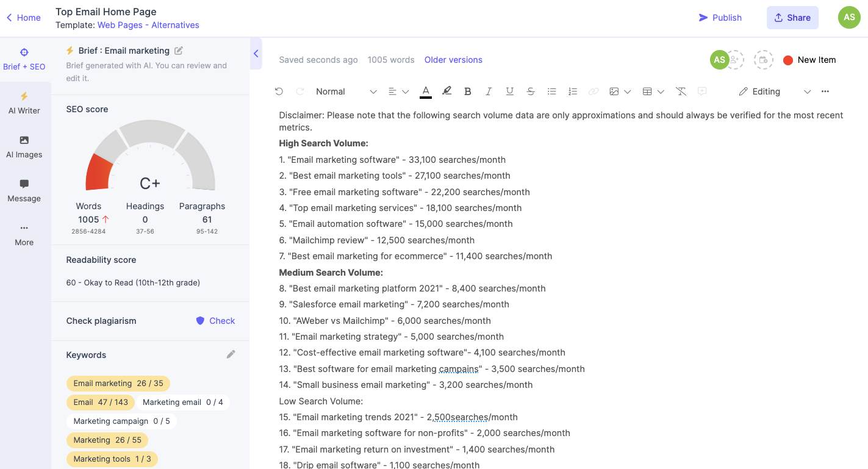The image size is (868, 469).
Task: Toggle underline text formatting
Action: pos(509,91)
